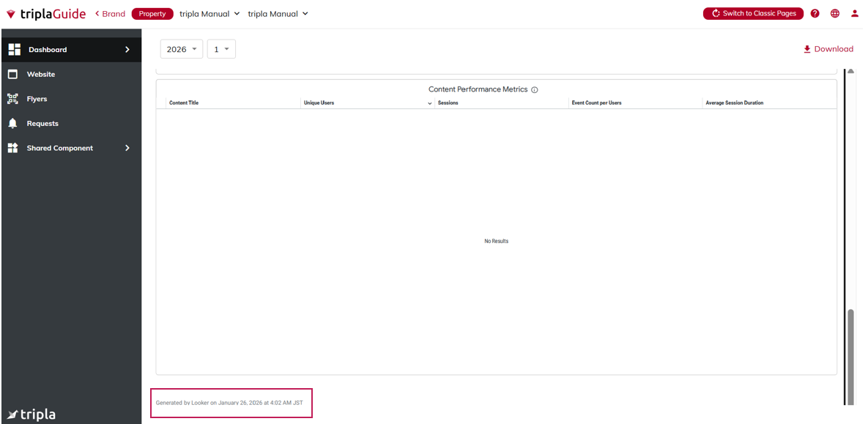Open the year 2026 dropdown
Viewport: 868px width, 424px height.
pyautogui.click(x=181, y=49)
